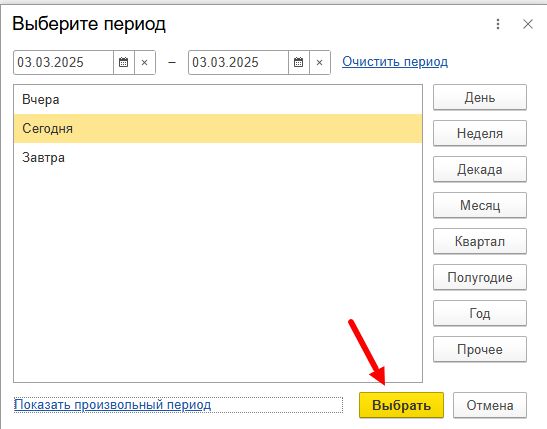The height and width of the screenshot is (429, 547).
Task: Clear the end date field
Action: pos(320,62)
